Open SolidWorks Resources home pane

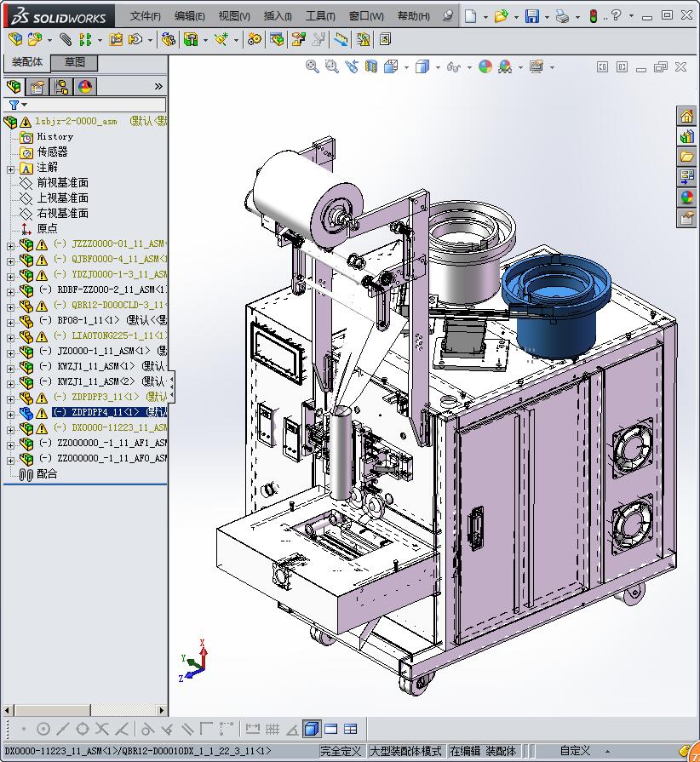pyautogui.click(x=686, y=116)
